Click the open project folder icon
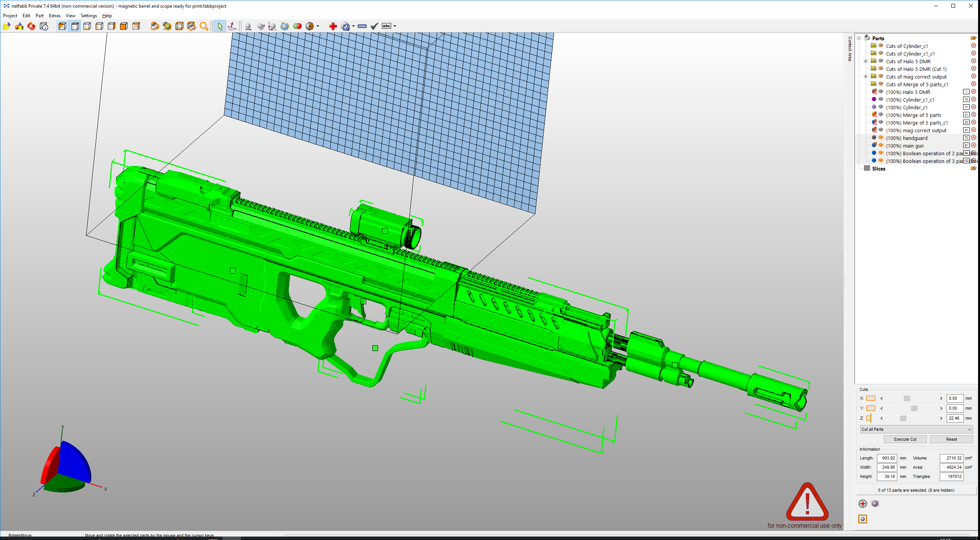 (x=7, y=26)
